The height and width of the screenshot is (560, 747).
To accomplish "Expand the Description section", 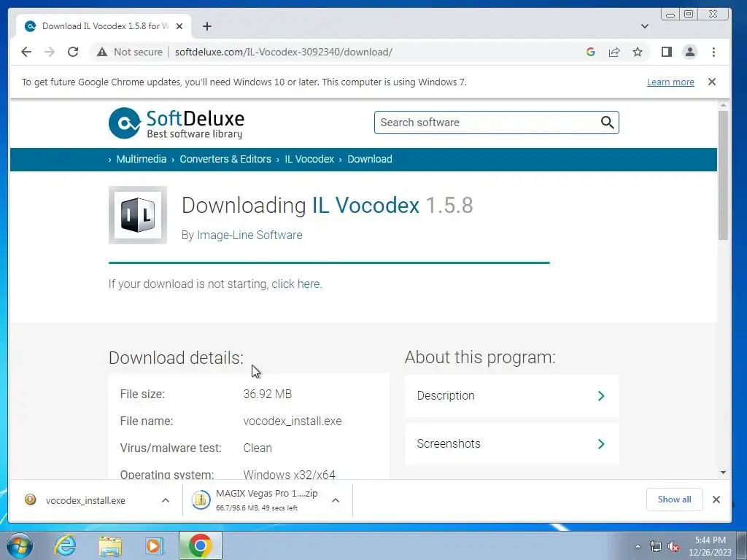I will pyautogui.click(x=511, y=396).
